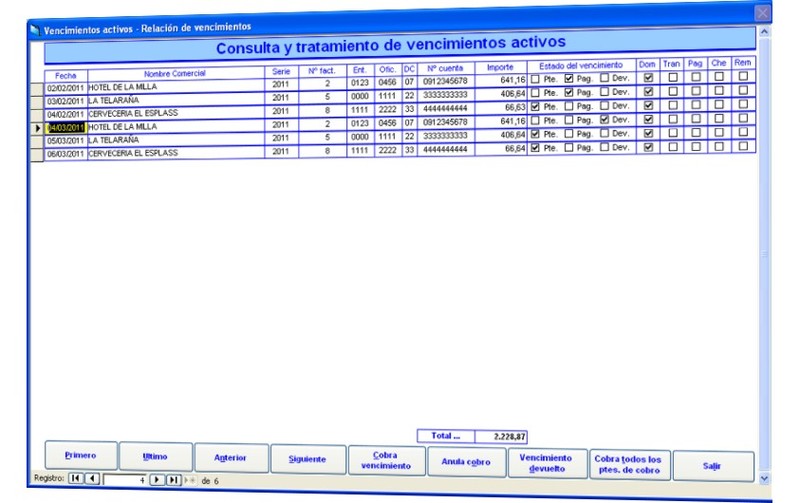The image size is (800, 503).
Task: Click the Anula cobro button
Action: click(x=463, y=460)
